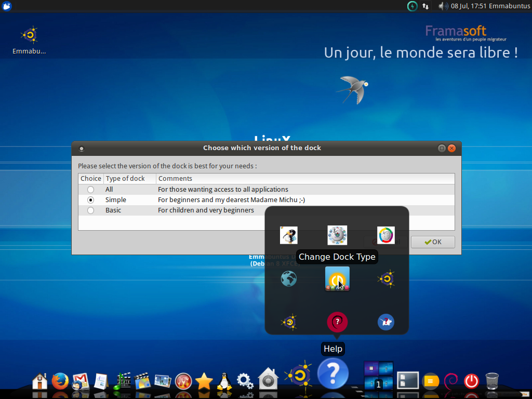Click the Change Dock Type icon

click(337, 278)
